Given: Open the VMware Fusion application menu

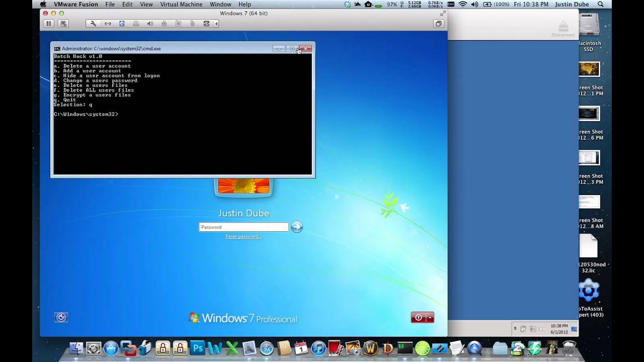Looking at the screenshot, I should pos(76,4).
